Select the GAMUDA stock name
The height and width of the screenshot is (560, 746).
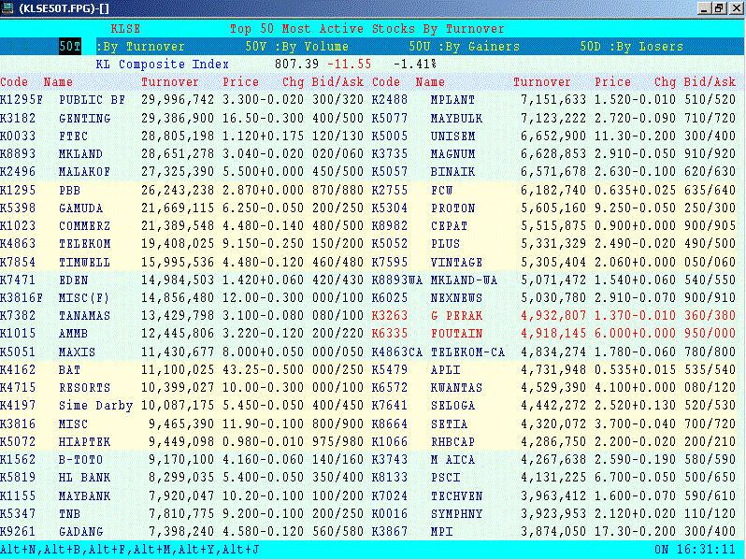(81, 208)
